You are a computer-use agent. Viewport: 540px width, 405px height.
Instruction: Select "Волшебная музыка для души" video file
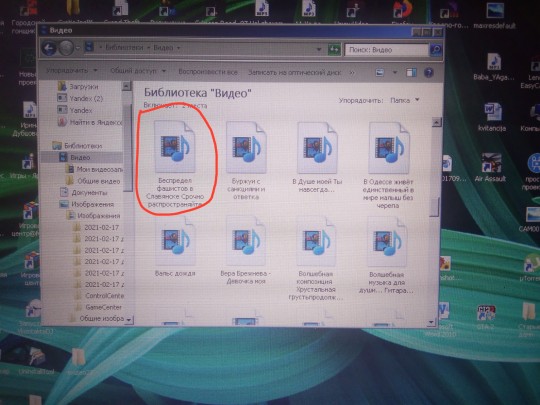pyautogui.click(x=386, y=256)
